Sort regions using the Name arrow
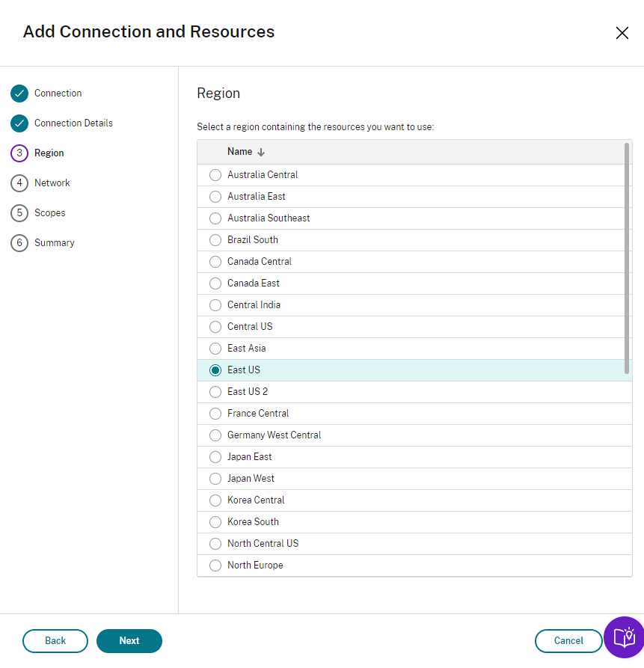The image size is (644, 668). (261, 152)
